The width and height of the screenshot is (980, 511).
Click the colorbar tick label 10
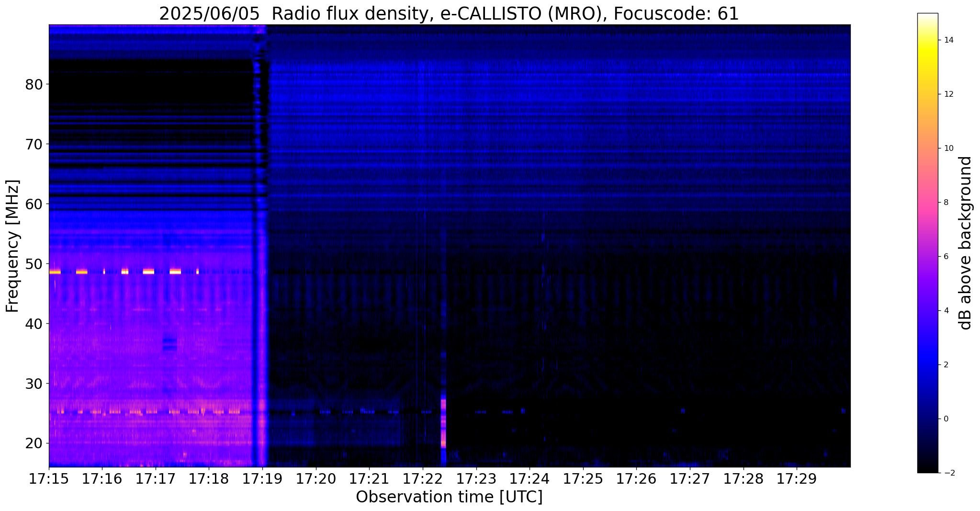tap(948, 148)
